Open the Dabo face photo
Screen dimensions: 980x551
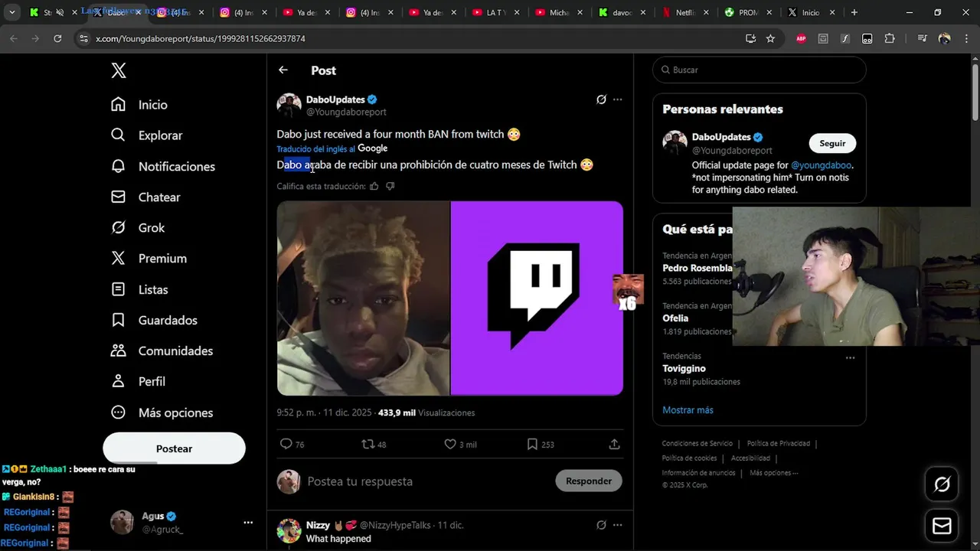pos(363,298)
